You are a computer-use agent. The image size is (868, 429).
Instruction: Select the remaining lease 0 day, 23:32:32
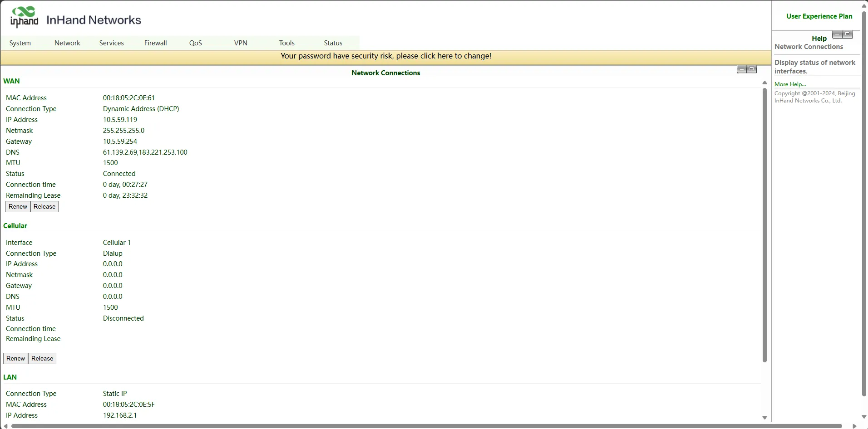(x=125, y=195)
